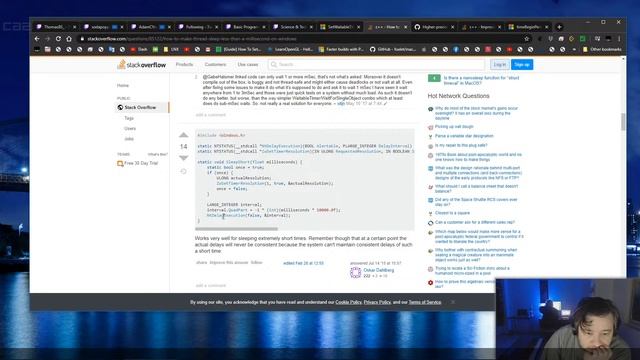Click 'improve this answer' link
The width and height of the screenshot is (640, 360).
(229, 262)
